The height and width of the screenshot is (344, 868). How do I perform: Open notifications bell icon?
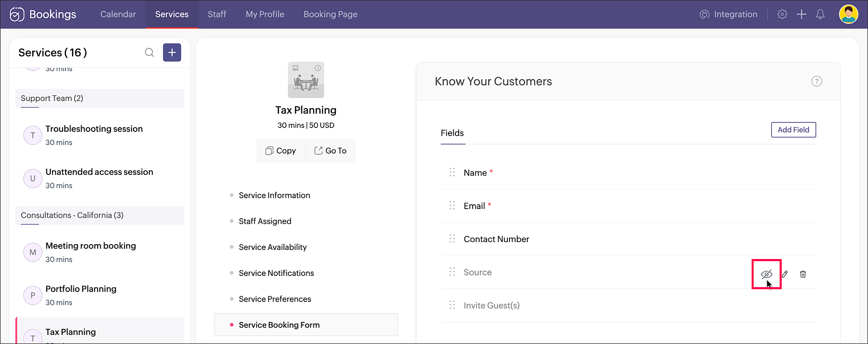pos(820,14)
